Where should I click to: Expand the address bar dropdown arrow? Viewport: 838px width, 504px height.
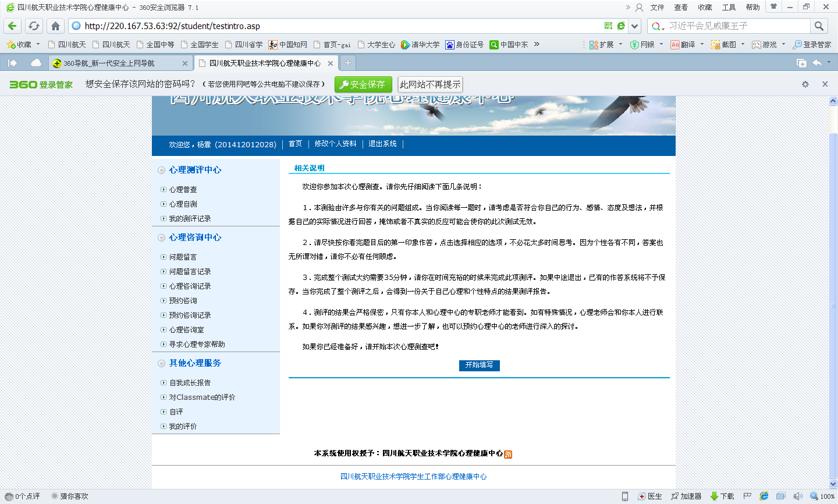[x=635, y=26]
